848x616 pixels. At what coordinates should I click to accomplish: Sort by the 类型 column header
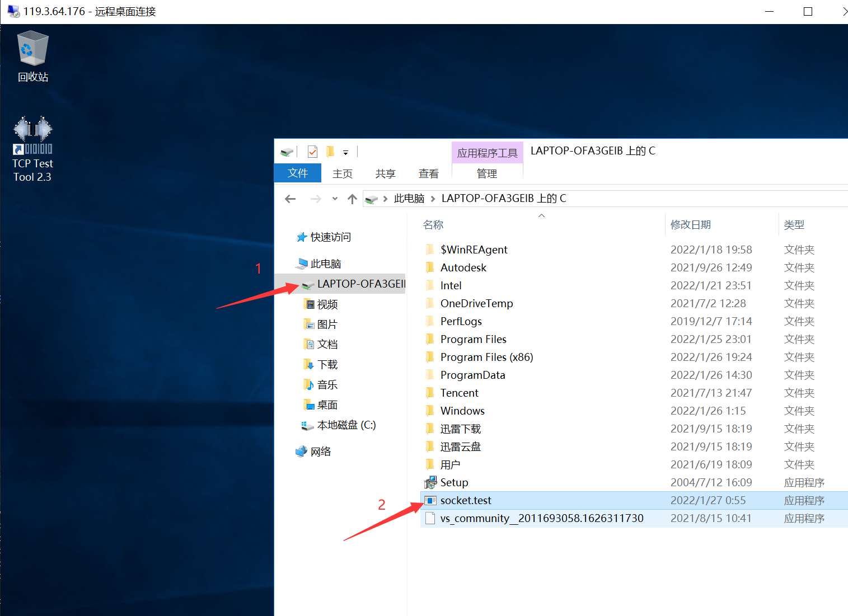(794, 225)
